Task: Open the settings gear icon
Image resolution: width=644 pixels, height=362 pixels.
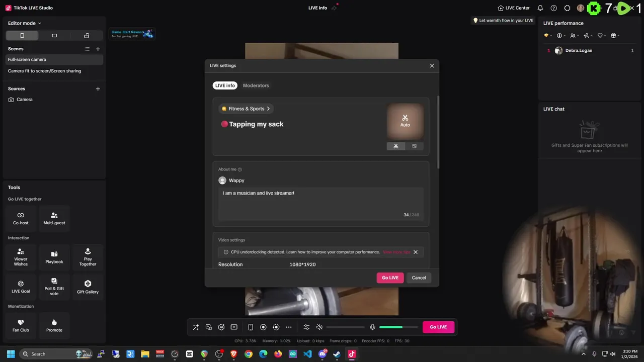Action: coord(568,8)
